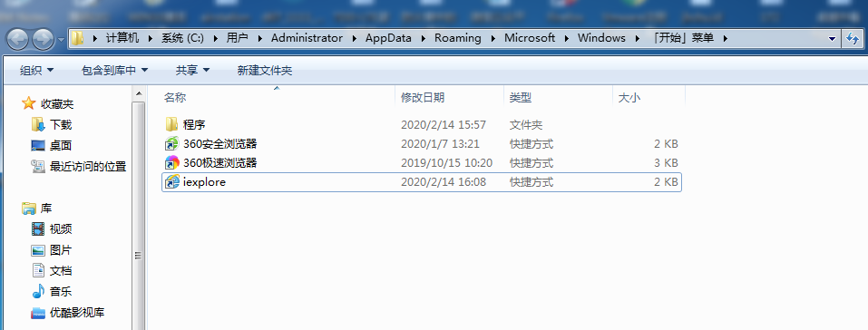The image size is (868, 330).
Task: Expand arrow after Roaming in path
Action: [493, 39]
